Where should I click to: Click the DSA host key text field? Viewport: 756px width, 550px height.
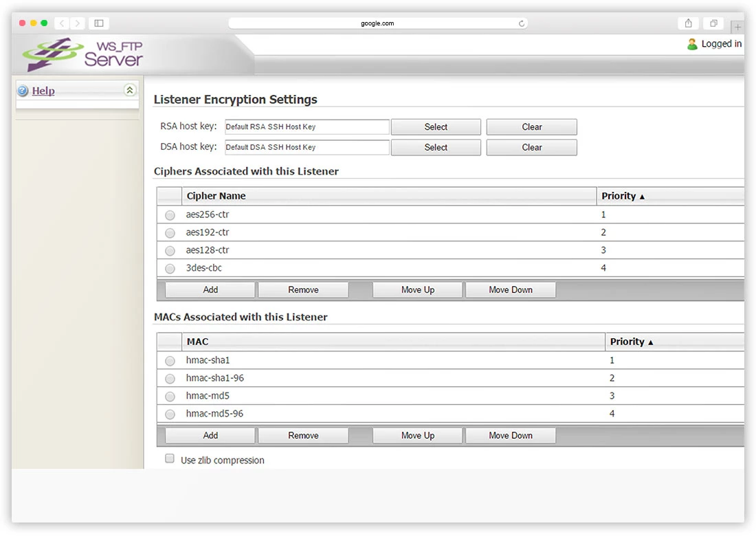click(x=307, y=147)
